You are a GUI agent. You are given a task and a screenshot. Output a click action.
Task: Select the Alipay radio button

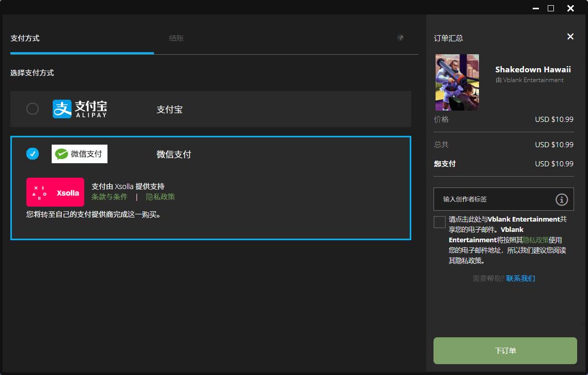point(33,109)
